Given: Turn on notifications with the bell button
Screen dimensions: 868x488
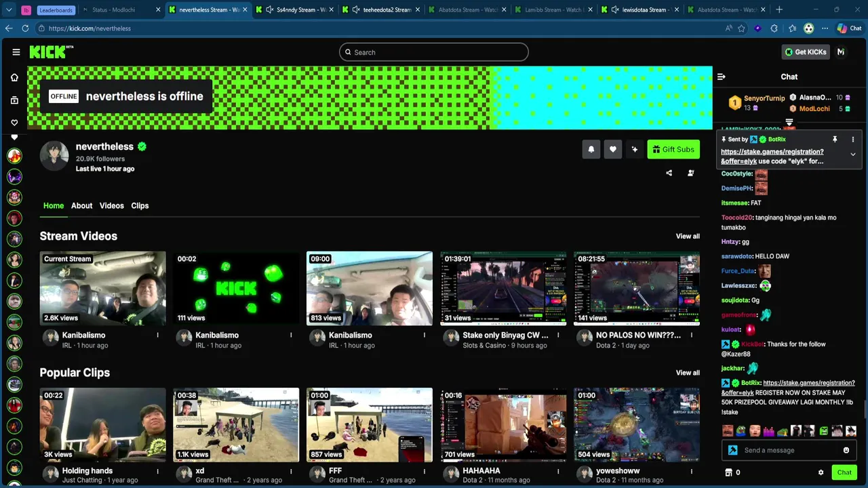Looking at the screenshot, I should 591,150.
